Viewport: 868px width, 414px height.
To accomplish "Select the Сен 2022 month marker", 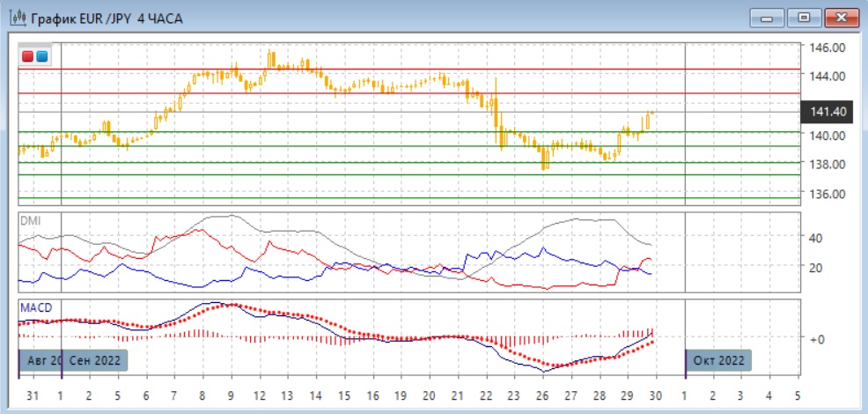I will tap(95, 360).
